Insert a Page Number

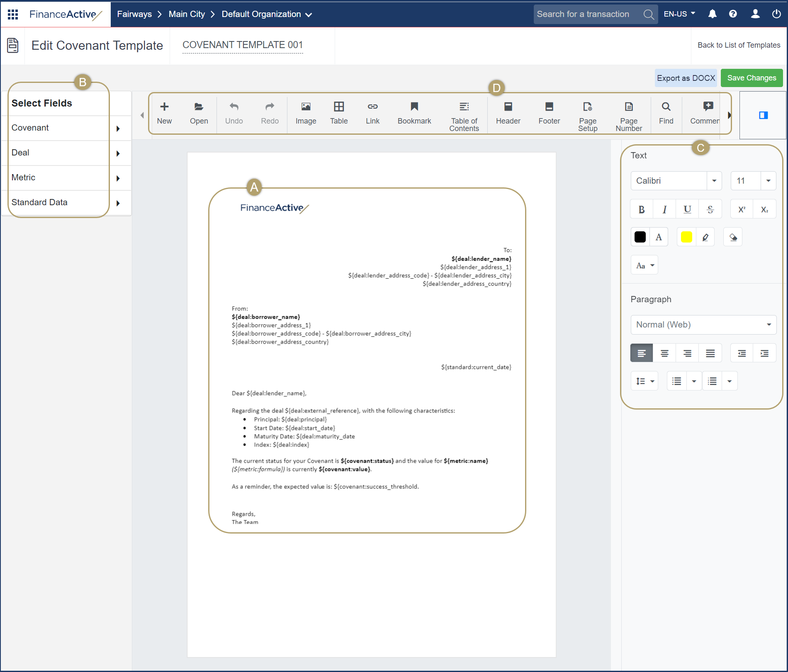tap(629, 115)
